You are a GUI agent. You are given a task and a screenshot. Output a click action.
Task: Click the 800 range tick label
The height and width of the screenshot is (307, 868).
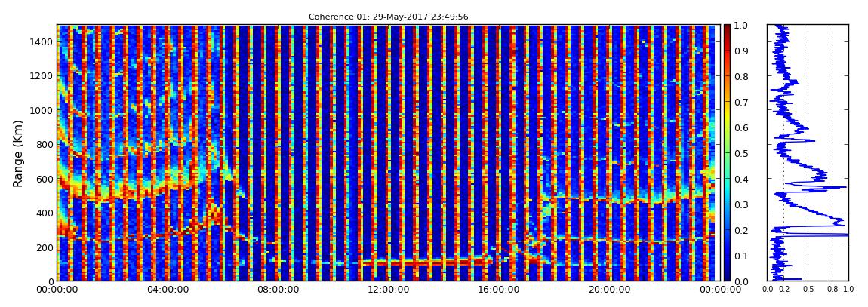[45, 145]
